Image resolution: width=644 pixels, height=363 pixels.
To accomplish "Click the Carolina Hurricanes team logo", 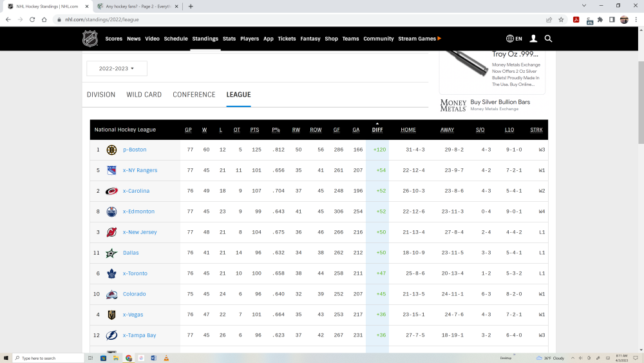I will (111, 191).
